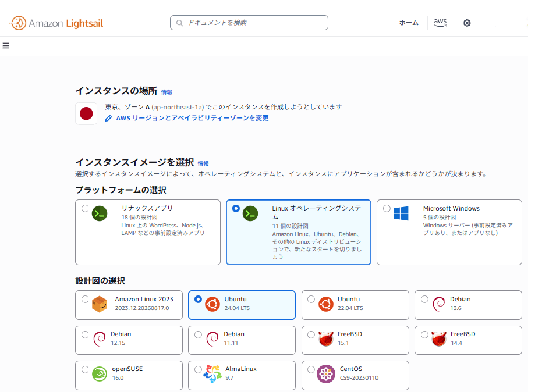Image resolution: width=542 pixels, height=392 pixels.
Task: Click the Amazon Lightsail logo
Action: click(x=56, y=23)
